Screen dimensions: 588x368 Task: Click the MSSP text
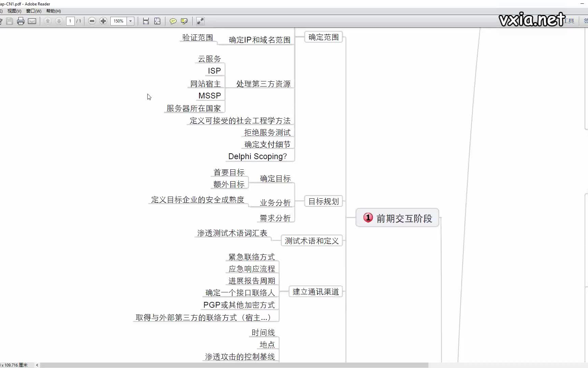pyautogui.click(x=210, y=96)
